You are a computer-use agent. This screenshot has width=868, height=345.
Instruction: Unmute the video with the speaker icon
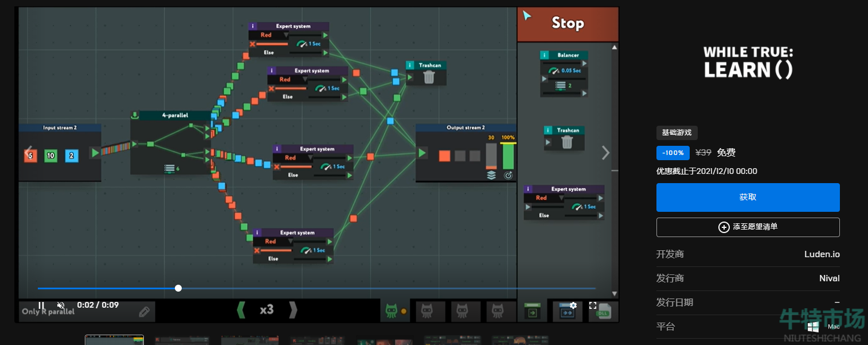coord(61,305)
